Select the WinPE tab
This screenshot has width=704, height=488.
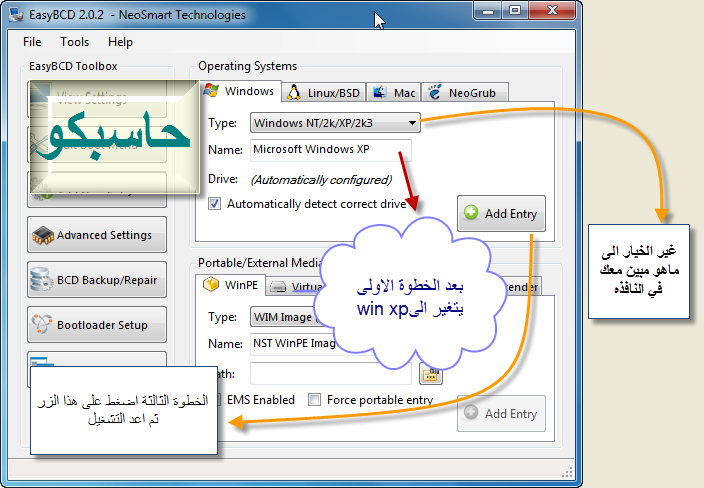click(231, 285)
